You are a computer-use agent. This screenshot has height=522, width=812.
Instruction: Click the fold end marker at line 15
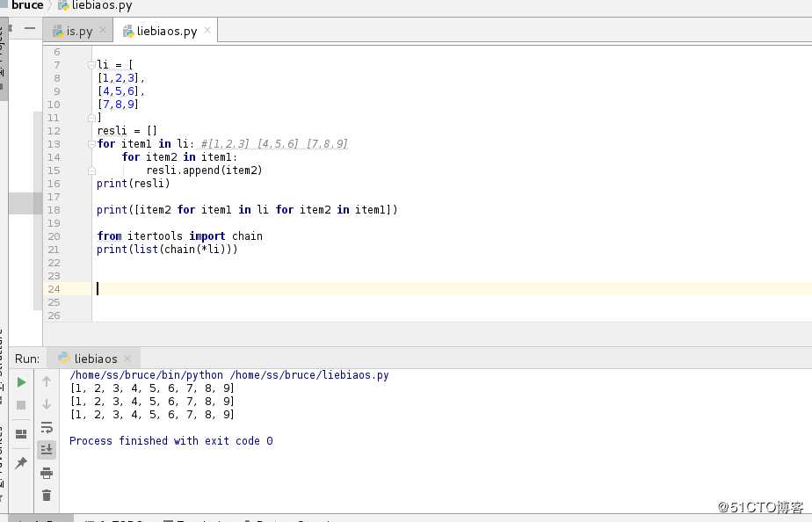point(91,170)
